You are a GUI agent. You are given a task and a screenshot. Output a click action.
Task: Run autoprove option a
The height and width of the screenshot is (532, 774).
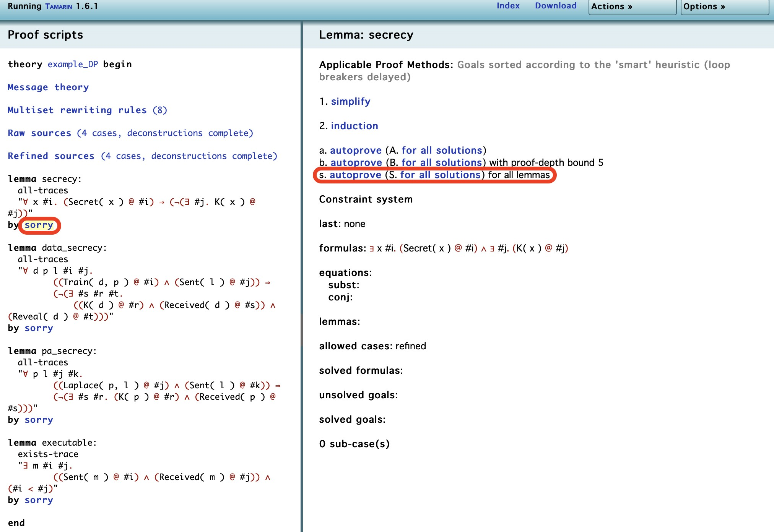tap(356, 150)
